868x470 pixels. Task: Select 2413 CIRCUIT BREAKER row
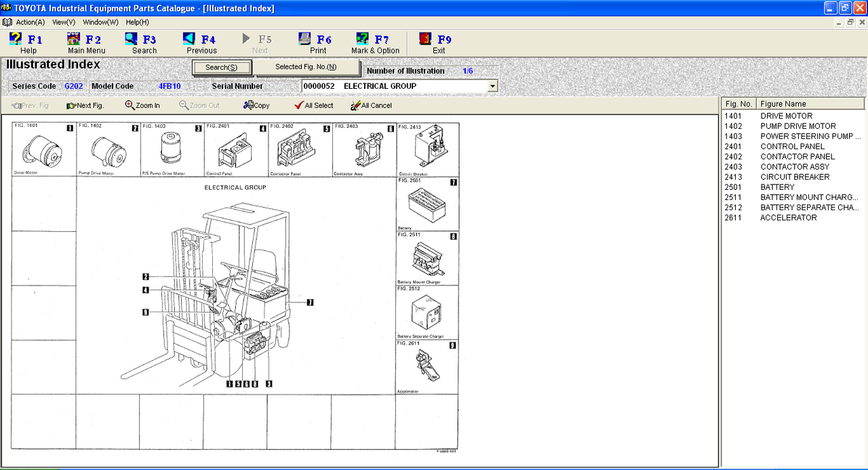coord(793,177)
